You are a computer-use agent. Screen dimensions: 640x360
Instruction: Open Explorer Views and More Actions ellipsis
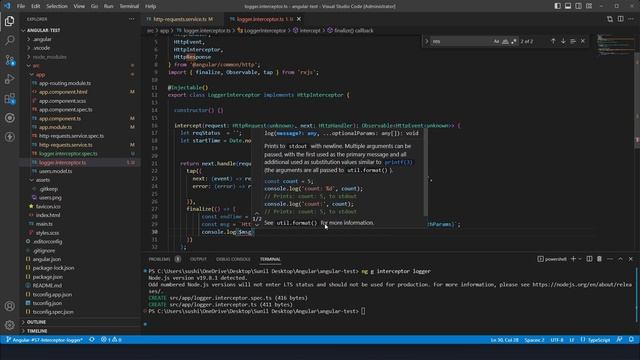pos(131,19)
